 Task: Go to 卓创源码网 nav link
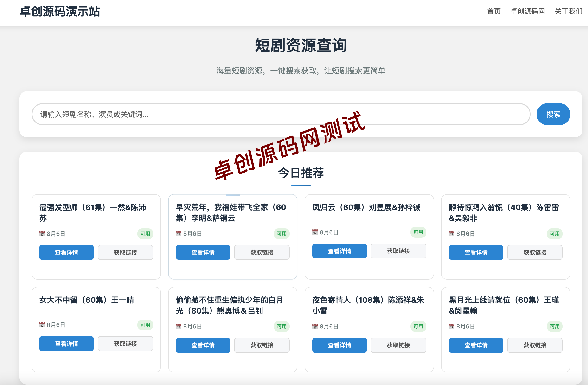point(527,11)
